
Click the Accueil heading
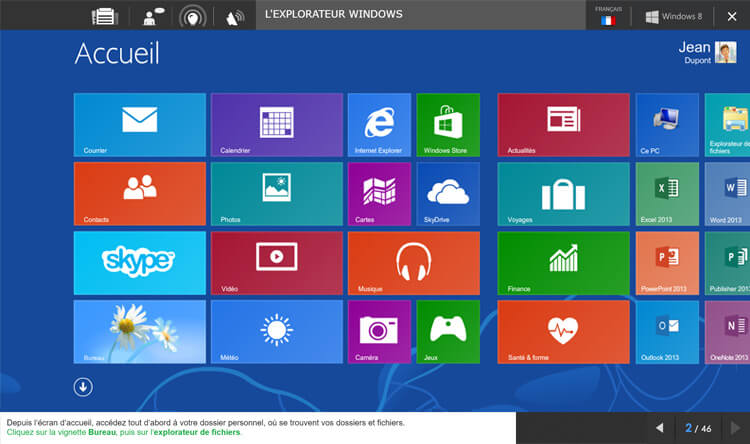click(x=117, y=53)
